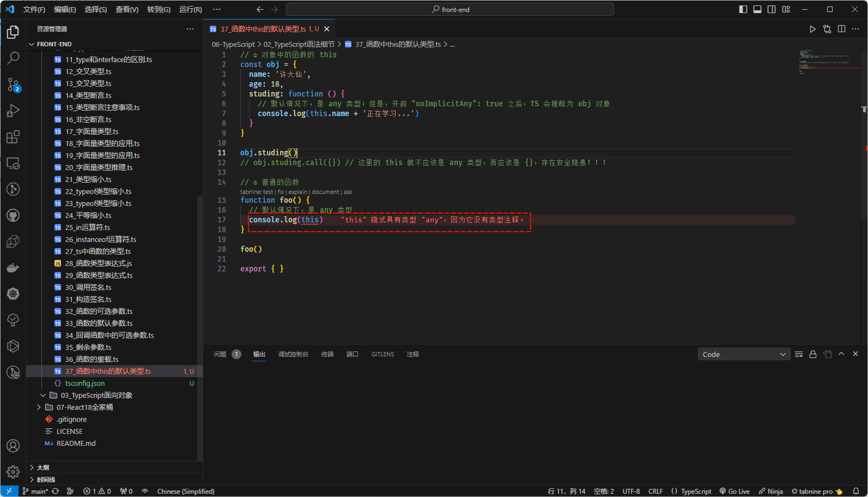
Task: Open the 终端 terminal panel tab
Action: [x=327, y=354]
